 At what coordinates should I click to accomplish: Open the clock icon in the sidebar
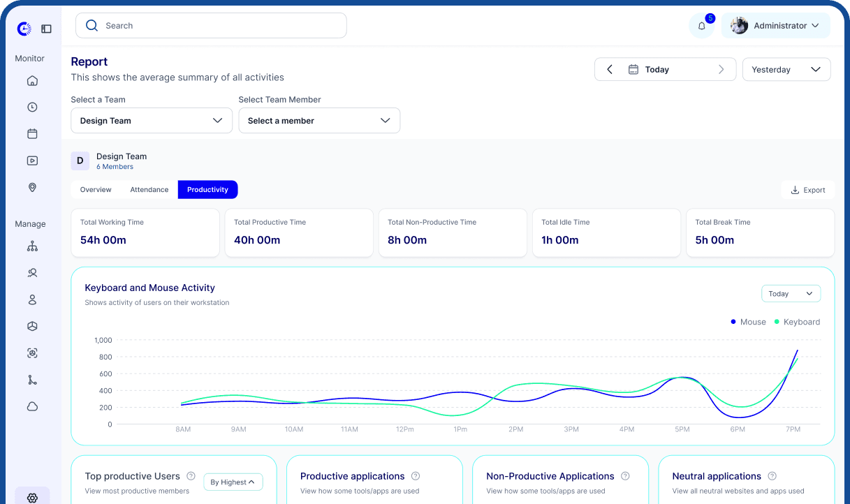coord(32,108)
